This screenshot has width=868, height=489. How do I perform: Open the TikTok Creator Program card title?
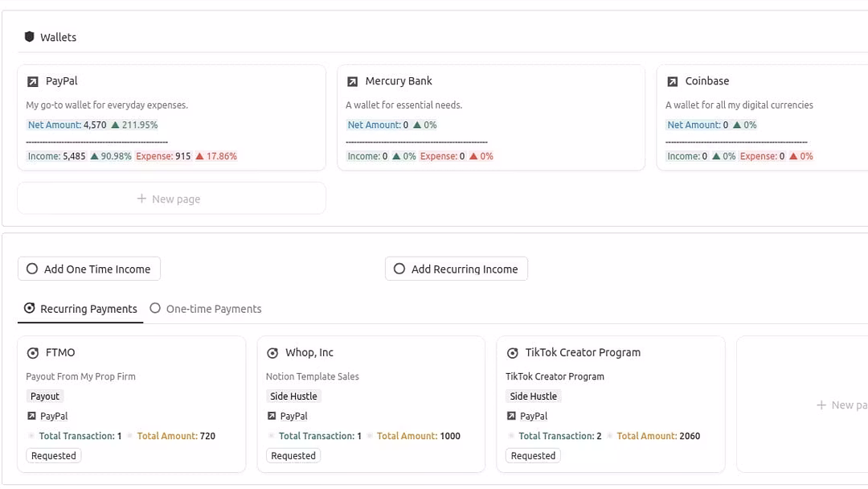tap(583, 352)
